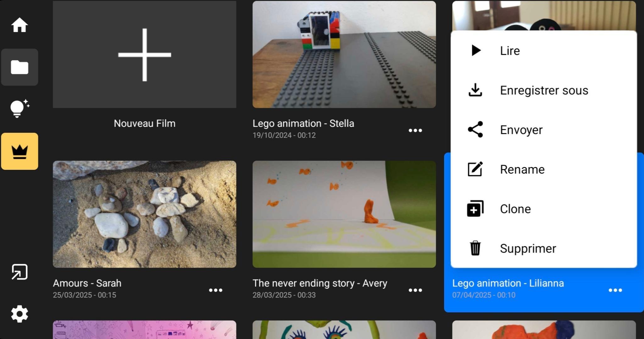Expand options for The never ending story - Avery
The height and width of the screenshot is (339, 644).
415,290
